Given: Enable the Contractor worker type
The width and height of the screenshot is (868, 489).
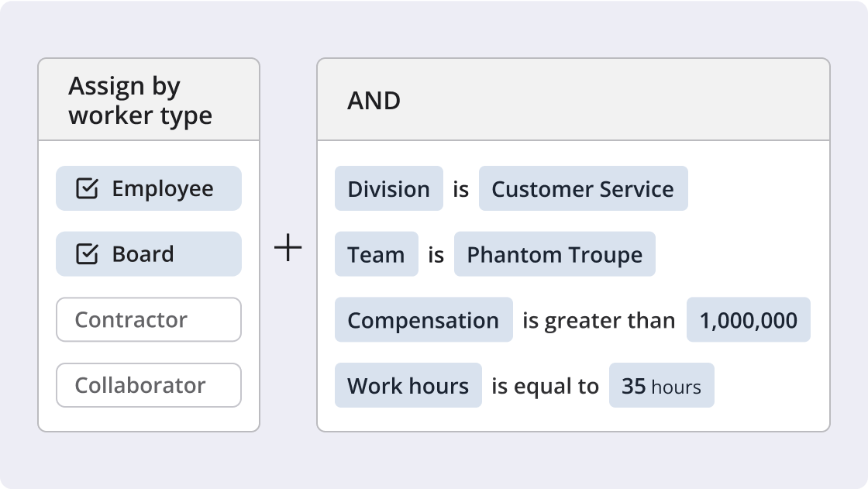Looking at the screenshot, I should point(148,319).
